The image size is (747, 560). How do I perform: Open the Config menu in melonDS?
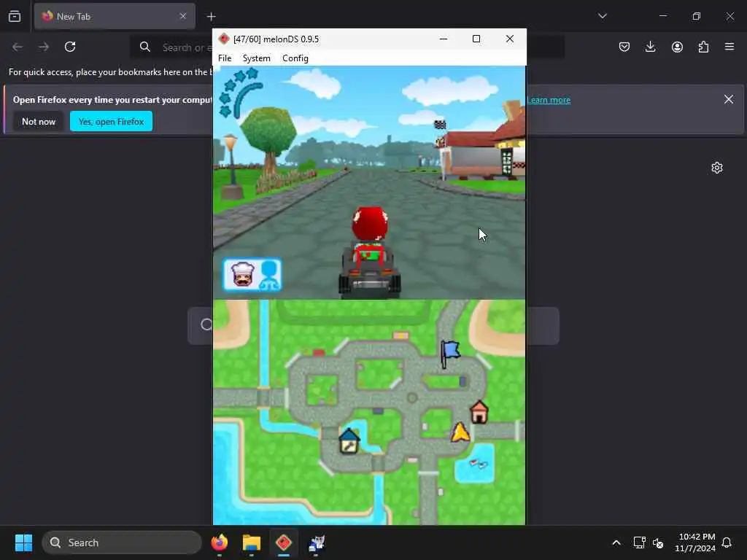[295, 58]
